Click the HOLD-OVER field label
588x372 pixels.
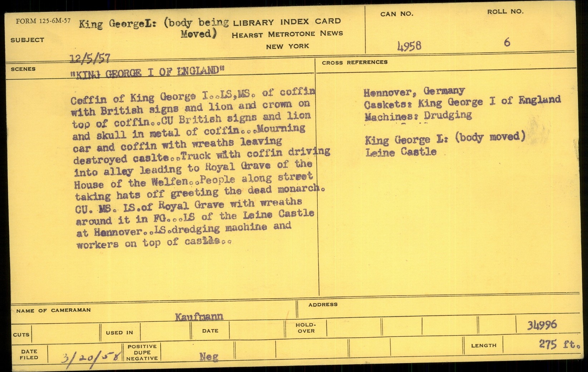pos(306,328)
